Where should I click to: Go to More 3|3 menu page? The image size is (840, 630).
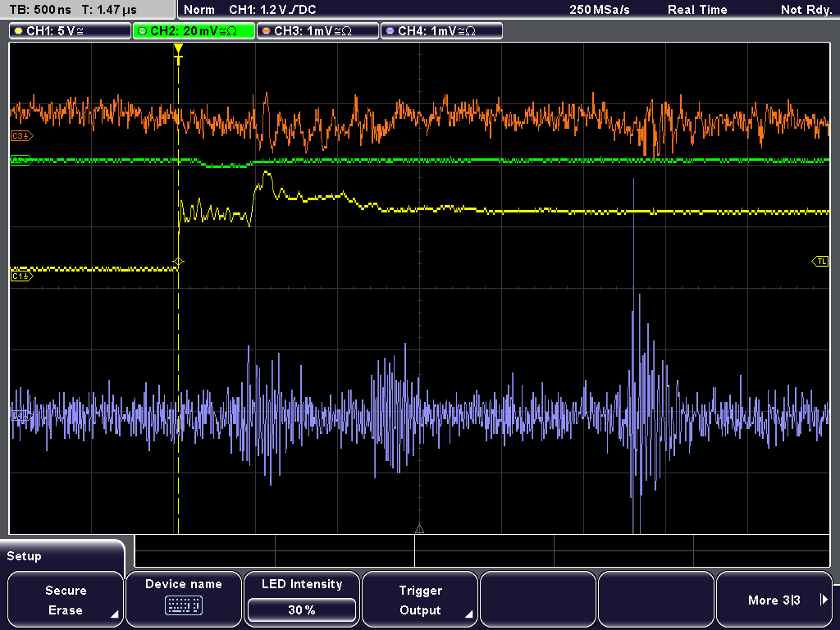[x=774, y=600]
